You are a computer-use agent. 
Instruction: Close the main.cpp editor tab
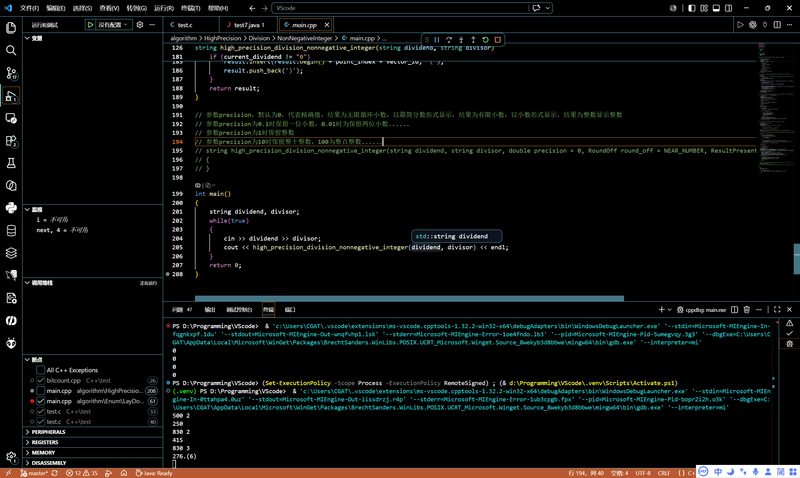pos(327,24)
